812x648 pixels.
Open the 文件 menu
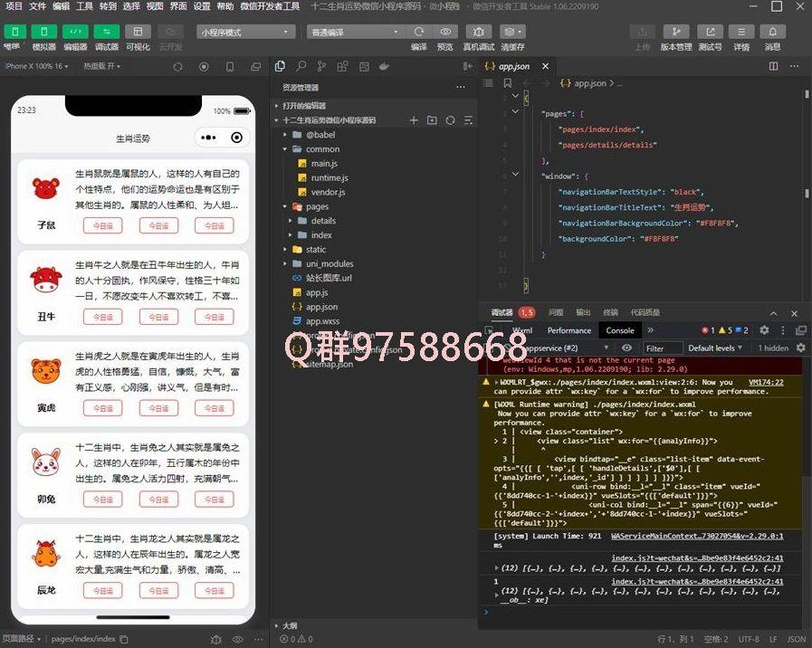pyautogui.click(x=37, y=6)
